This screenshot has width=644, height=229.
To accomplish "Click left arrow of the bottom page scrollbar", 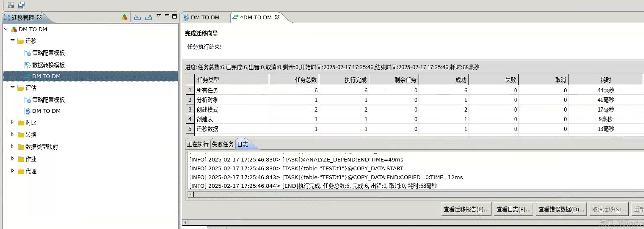I will (185, 222).
